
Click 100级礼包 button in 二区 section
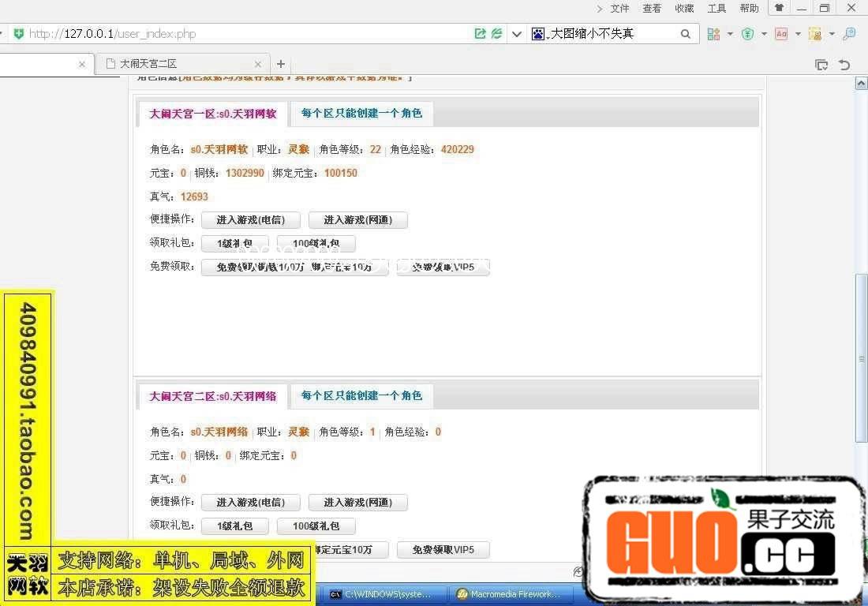pos(316,526)
